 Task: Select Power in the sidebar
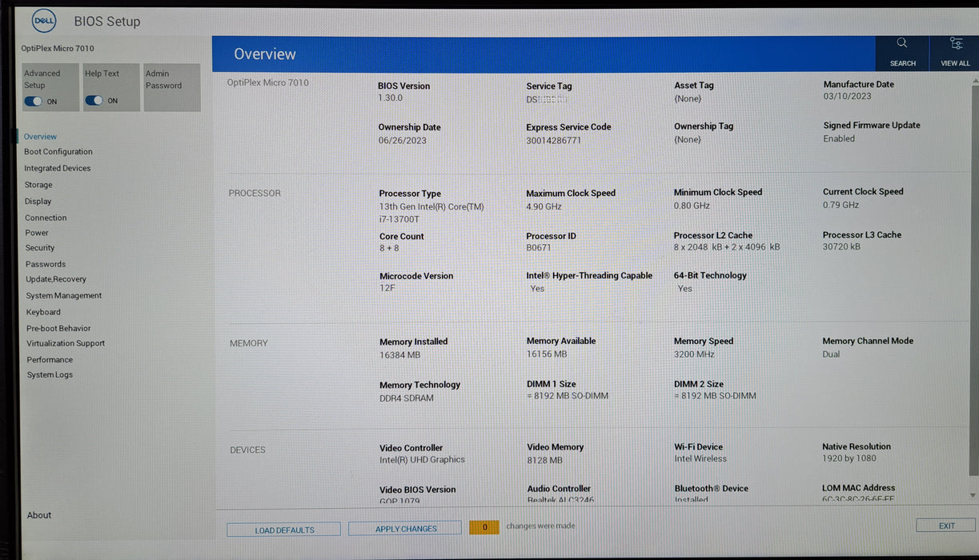click(37, 233)
